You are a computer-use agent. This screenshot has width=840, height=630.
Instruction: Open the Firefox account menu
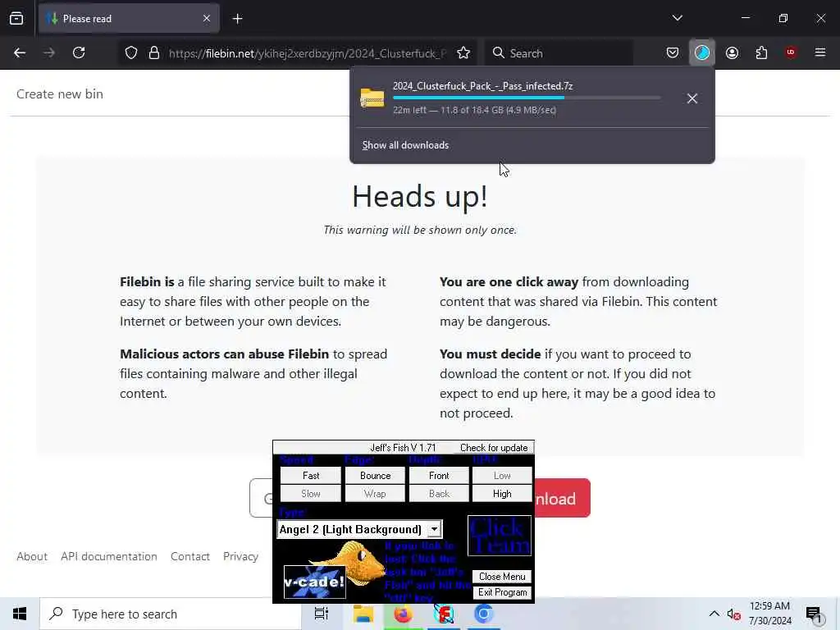click(732, 52)
